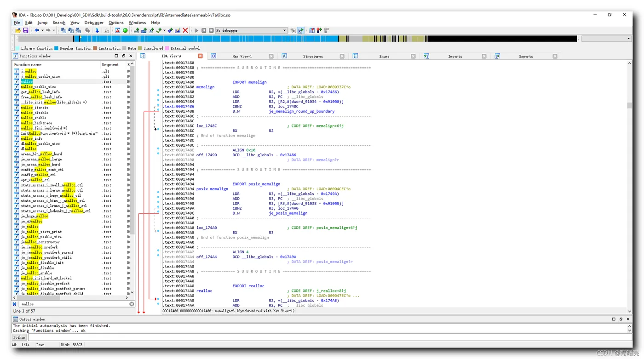Open the debugger selection dropdown
Image resolution: width=644 pixels, height=359 pixels.
coord(285,30)
